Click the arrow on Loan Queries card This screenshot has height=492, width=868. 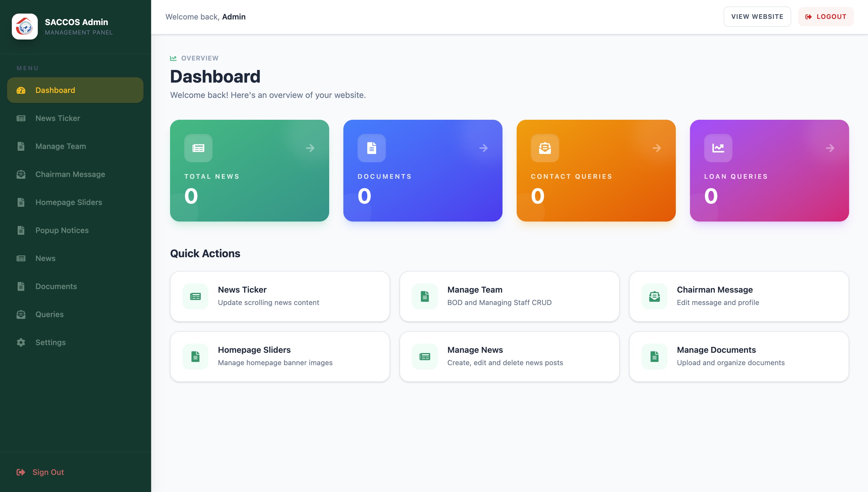830,148
